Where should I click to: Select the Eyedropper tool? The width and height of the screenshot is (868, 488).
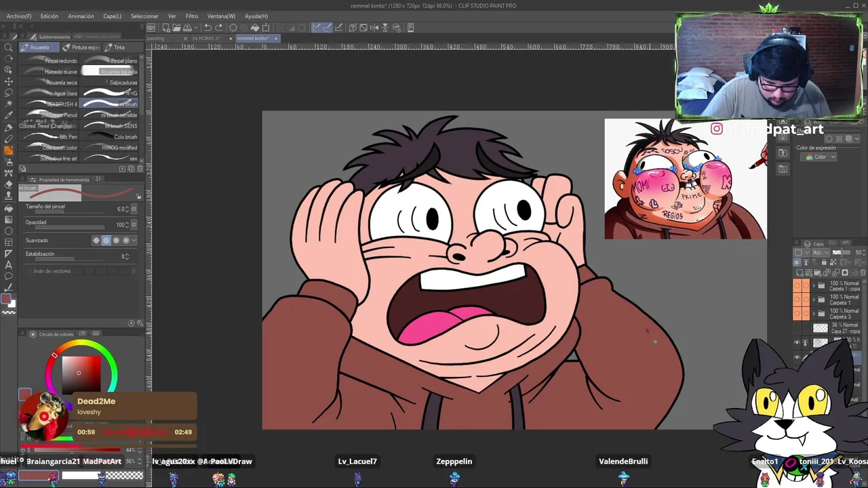[8, 116]
